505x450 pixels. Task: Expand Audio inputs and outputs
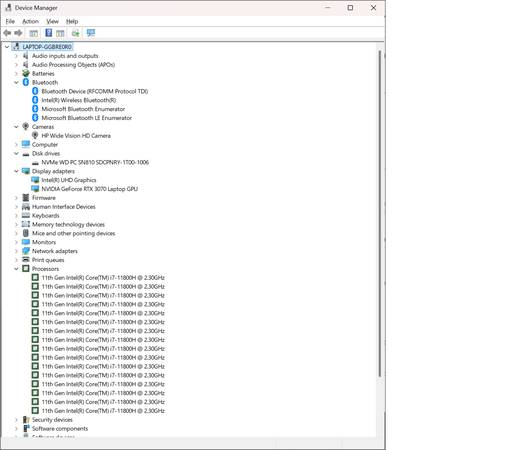pyautogui.click(x=16, y=56)
